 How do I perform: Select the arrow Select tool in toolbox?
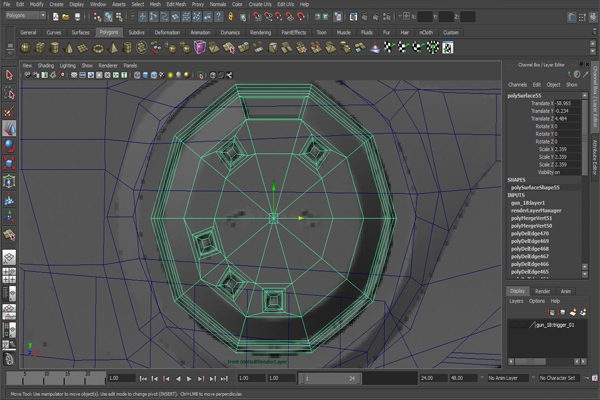tap(9, 75)
